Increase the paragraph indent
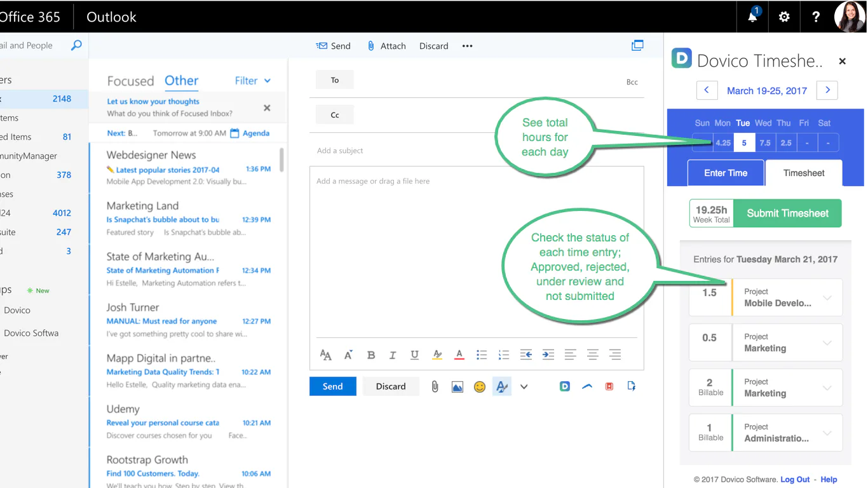This screenshot has height=488, width=868. [x=548, y=355]
